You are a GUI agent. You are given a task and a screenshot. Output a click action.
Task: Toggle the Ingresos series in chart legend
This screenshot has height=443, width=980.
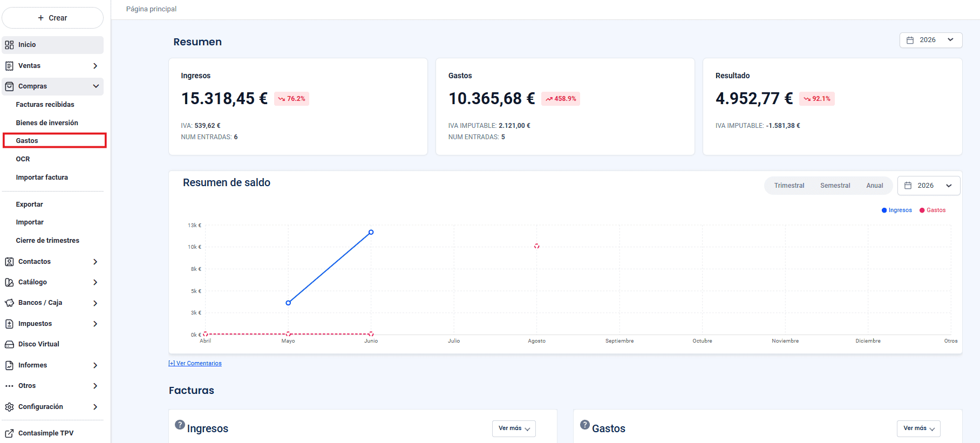(897, 210)
